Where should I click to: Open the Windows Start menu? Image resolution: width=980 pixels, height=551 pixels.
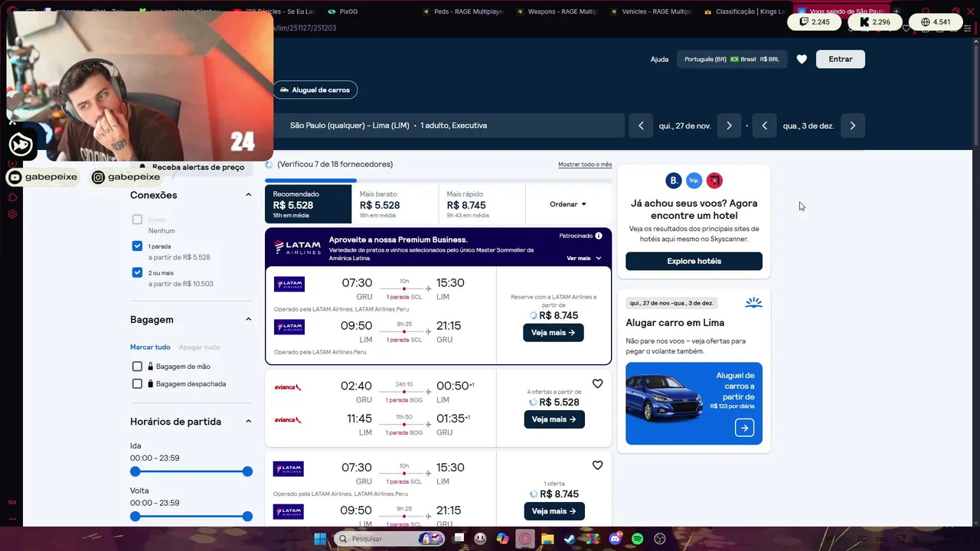pyautogui.click(x=319, y=539)
